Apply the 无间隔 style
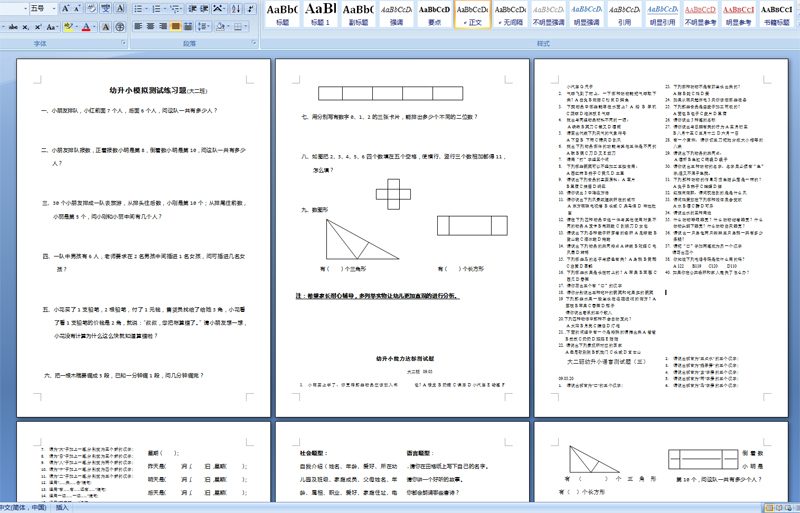The width and height of the screenshot is (800, 513). (510, 14)
